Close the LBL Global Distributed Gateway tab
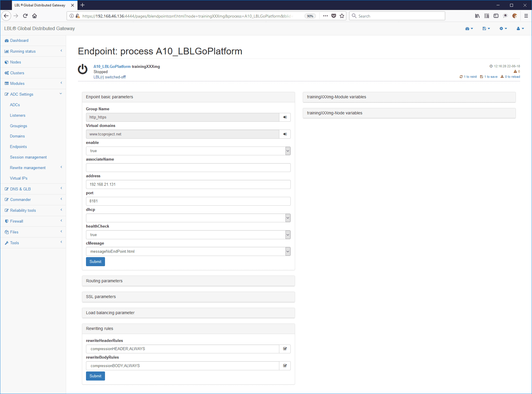 click(73, 5)
